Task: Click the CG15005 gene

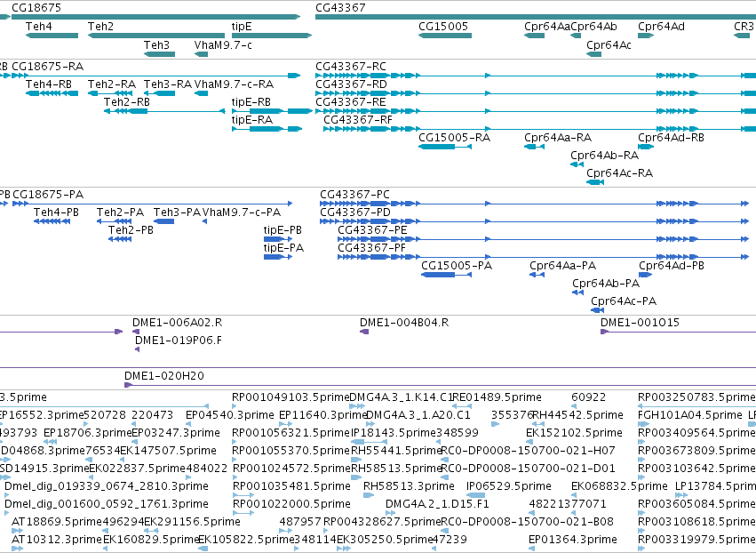Action: 445,36
